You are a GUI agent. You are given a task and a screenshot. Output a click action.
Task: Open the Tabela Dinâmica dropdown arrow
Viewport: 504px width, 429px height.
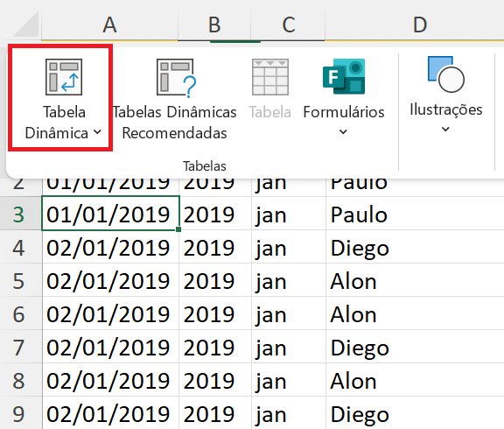click(x=98, y=132)
